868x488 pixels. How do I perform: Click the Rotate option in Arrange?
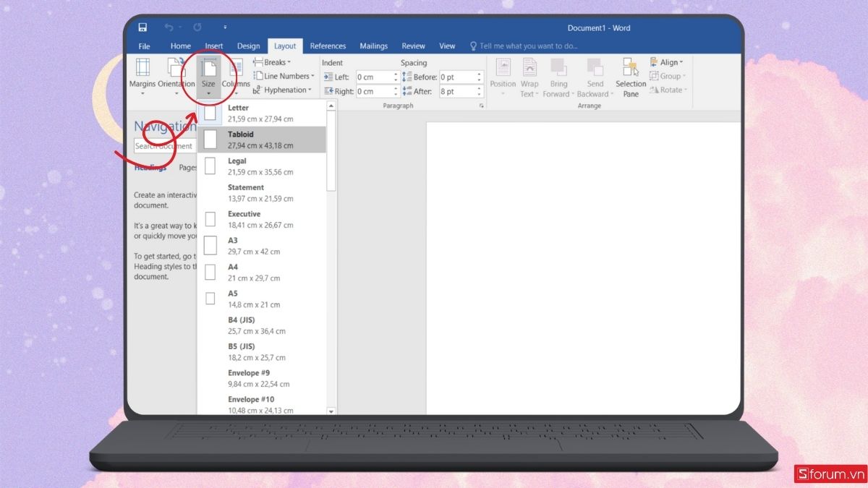tap(668, 89)
